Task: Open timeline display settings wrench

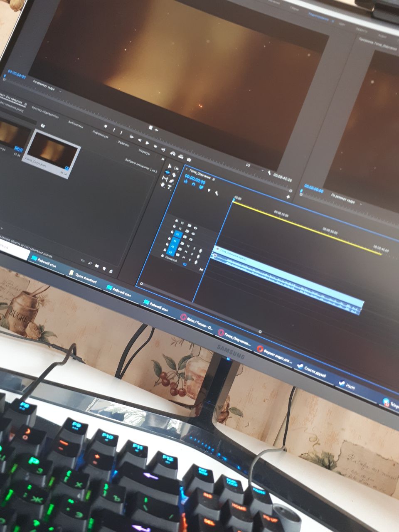Action: coord(217,193)
